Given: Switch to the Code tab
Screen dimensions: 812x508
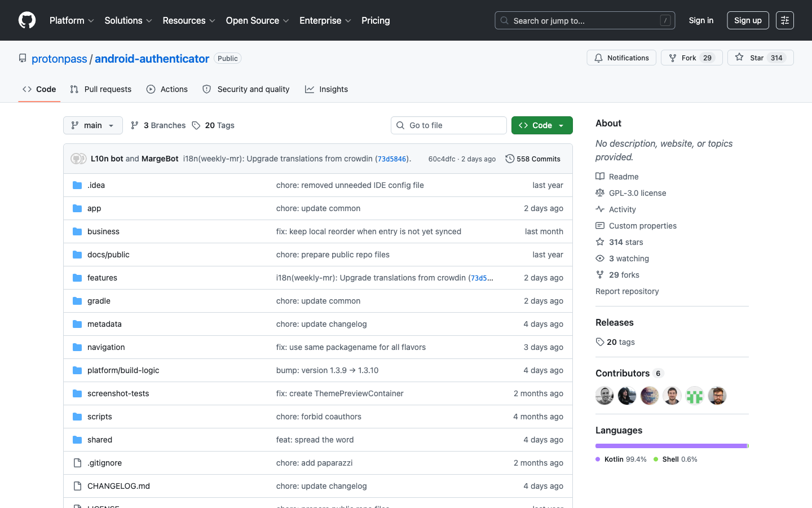Looking at the screenshot, I should [x=39, y=89].
